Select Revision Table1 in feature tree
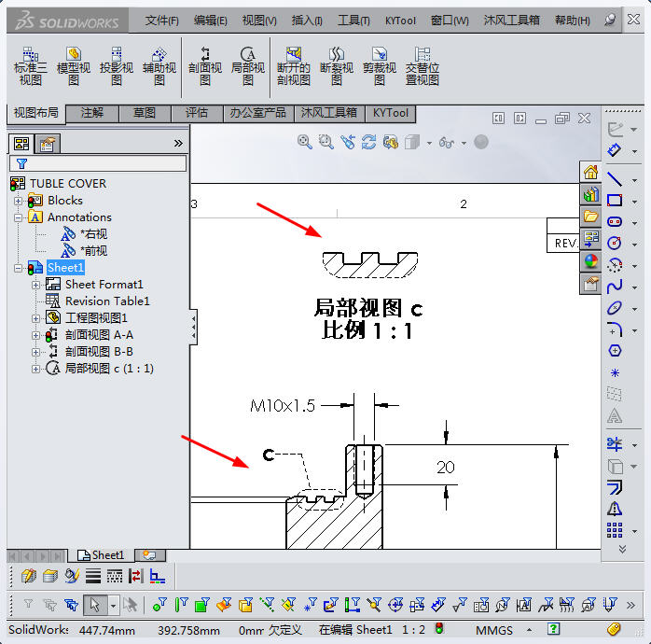 tap(106, 301)
